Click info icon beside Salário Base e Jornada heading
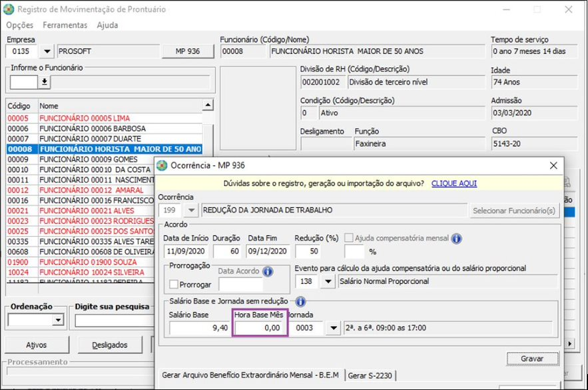Viewport: 588px width, 390px height. pos(301,301)
